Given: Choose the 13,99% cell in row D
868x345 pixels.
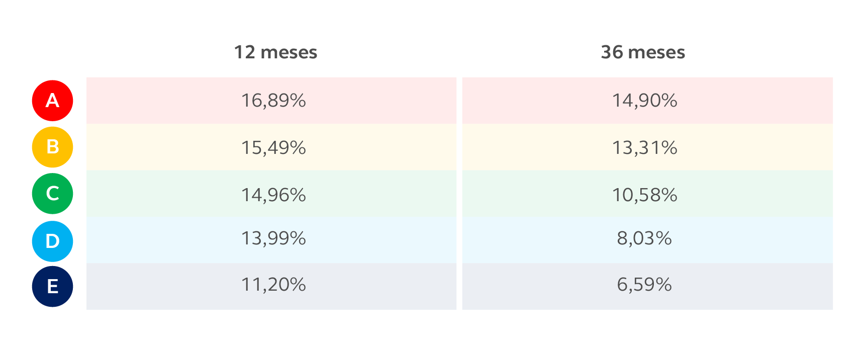Looking at the screenshot, I should click(273, 238).
